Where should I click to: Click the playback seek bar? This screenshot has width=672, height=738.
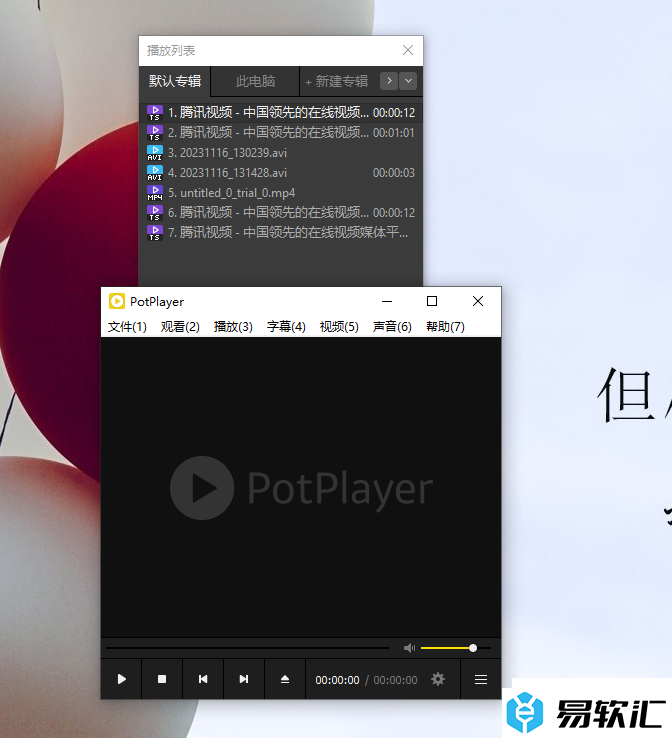[248, 648]
